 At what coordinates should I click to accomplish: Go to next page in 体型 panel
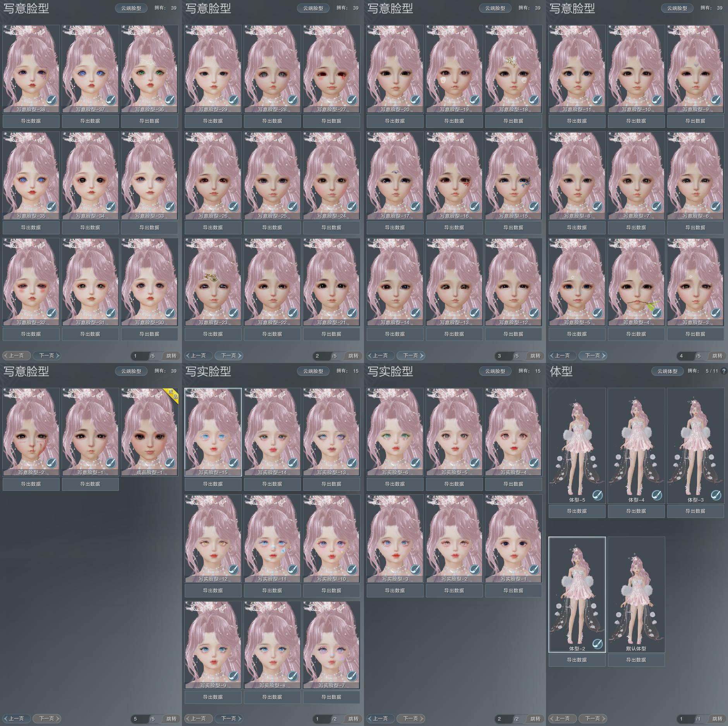point(592,719)
